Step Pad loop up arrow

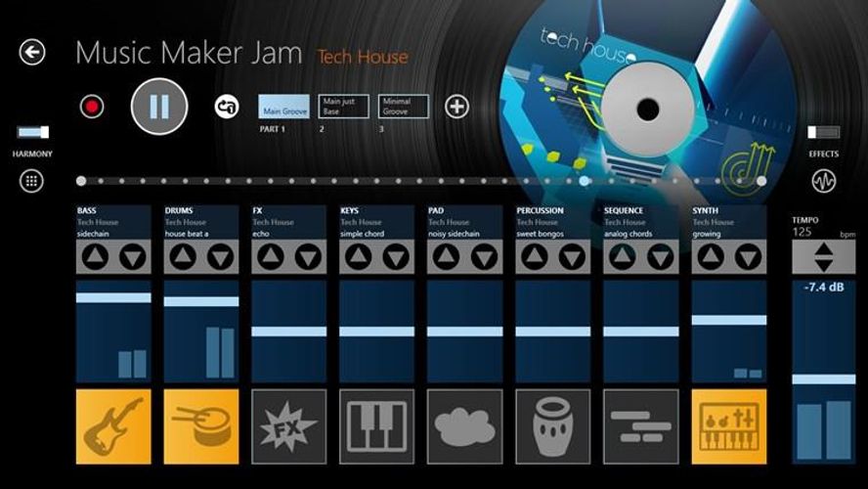[447, 257]
